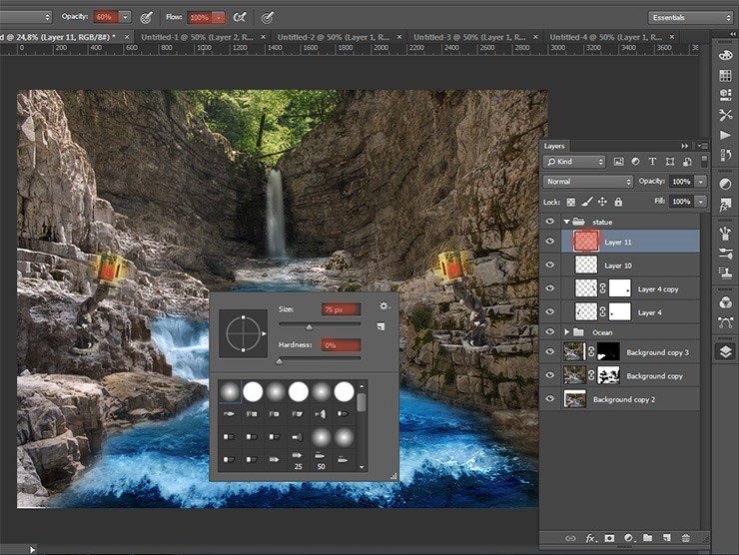Click the brush Hardness value field
The height and width of the screenshot is (555, 739).
pos(340,345)
